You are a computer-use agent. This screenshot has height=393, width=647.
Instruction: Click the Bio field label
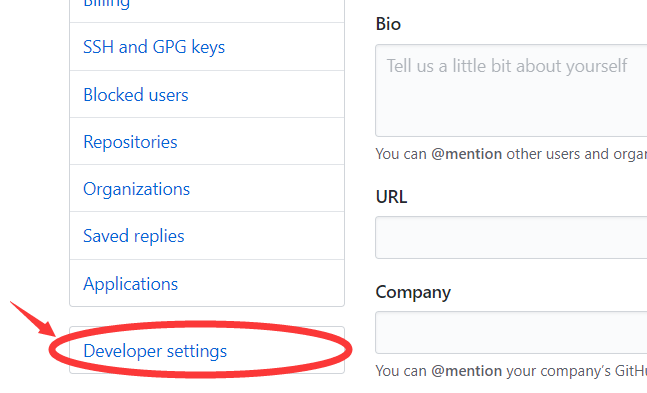coord(388,24)
